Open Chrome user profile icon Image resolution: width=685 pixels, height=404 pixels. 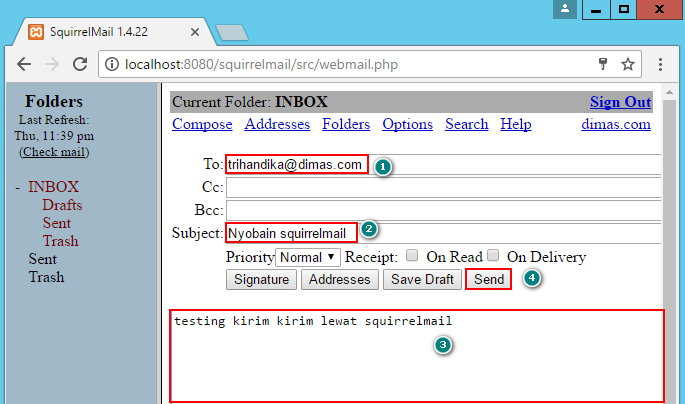pos(565,9)
